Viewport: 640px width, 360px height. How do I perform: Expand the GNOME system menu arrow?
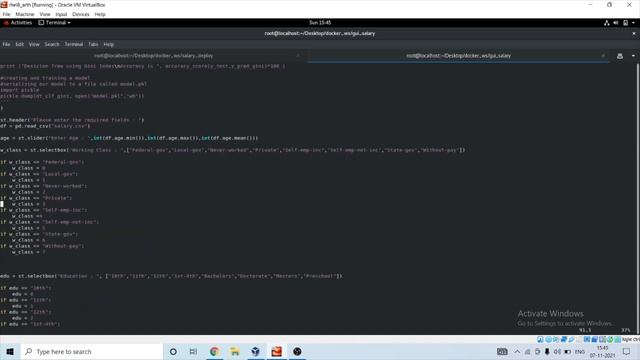pos(633,23)
